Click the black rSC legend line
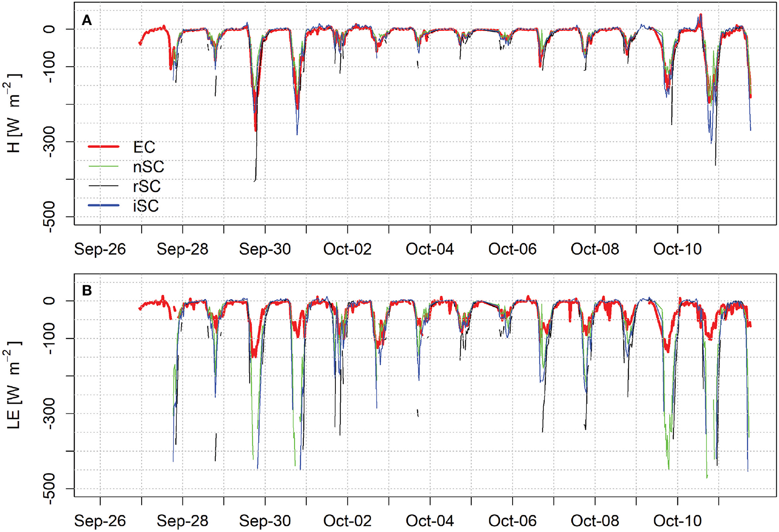Screen dimensions: 779x532 pos(104,186)
